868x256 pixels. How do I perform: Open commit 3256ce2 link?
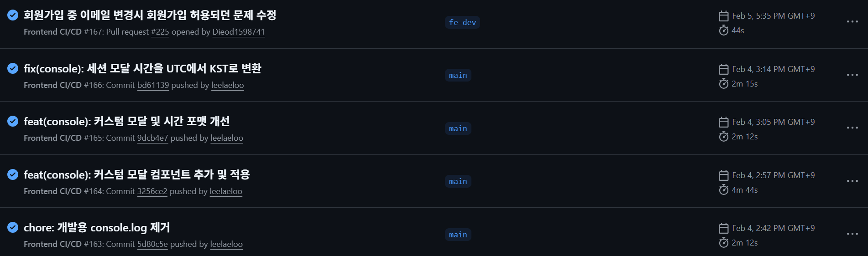(x=152, y=191)
